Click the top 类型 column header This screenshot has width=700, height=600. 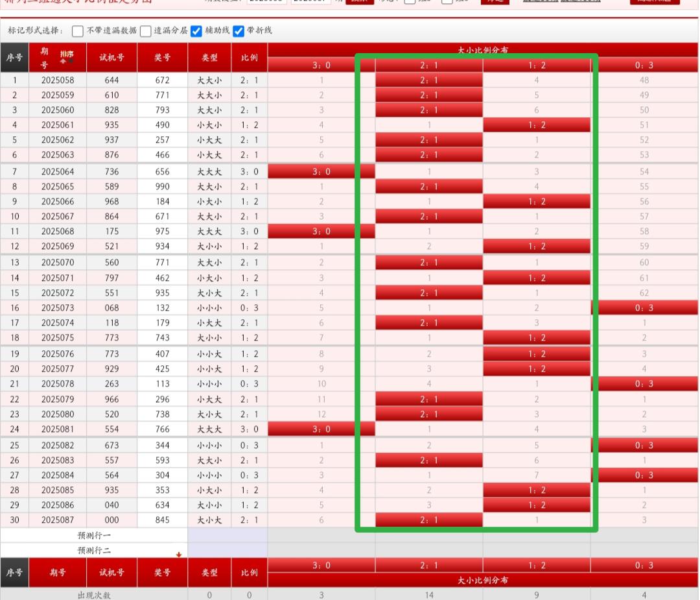point(209,57)
